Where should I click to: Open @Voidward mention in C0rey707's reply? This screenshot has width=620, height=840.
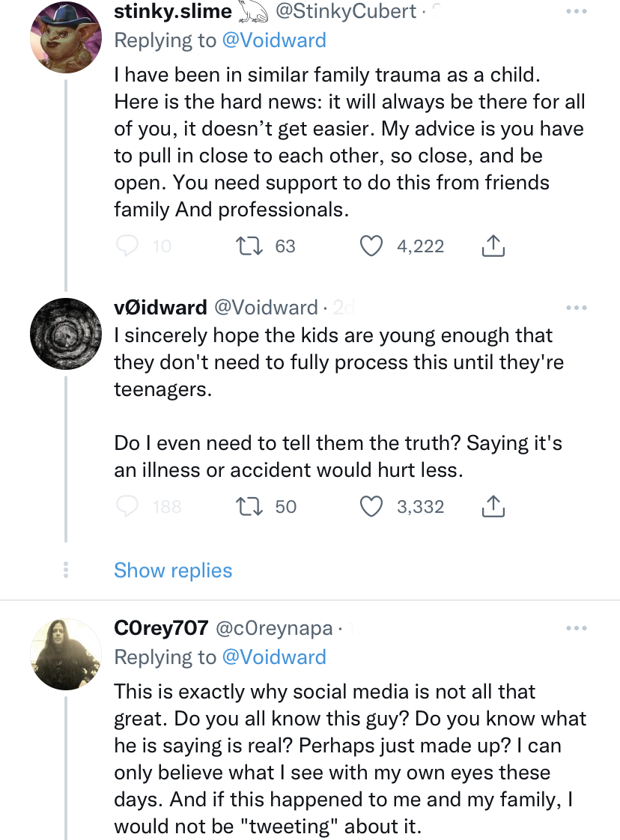273,657
